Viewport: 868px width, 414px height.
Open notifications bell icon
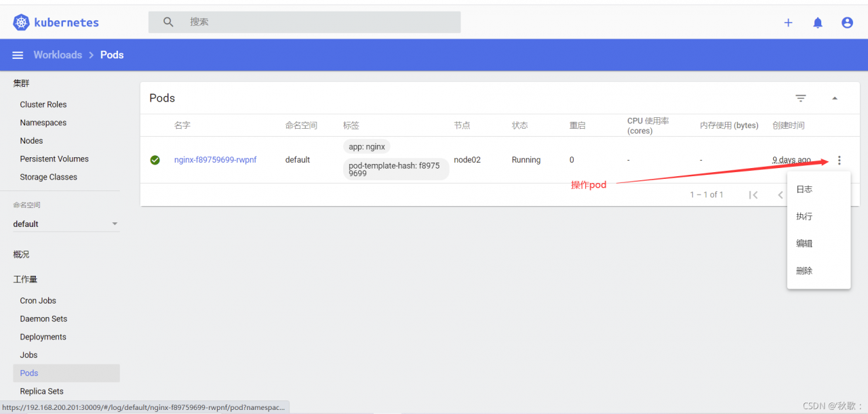[x=818, y=22]
